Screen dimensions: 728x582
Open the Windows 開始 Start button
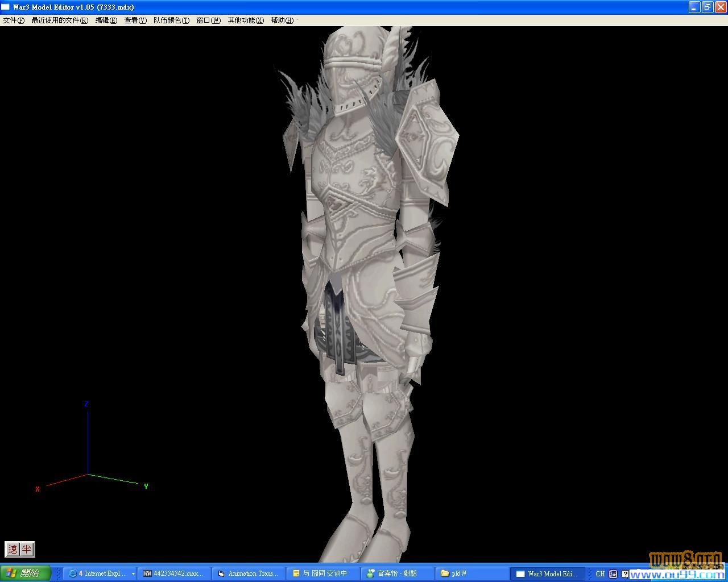pyautogui.click(x=25, y=573)
